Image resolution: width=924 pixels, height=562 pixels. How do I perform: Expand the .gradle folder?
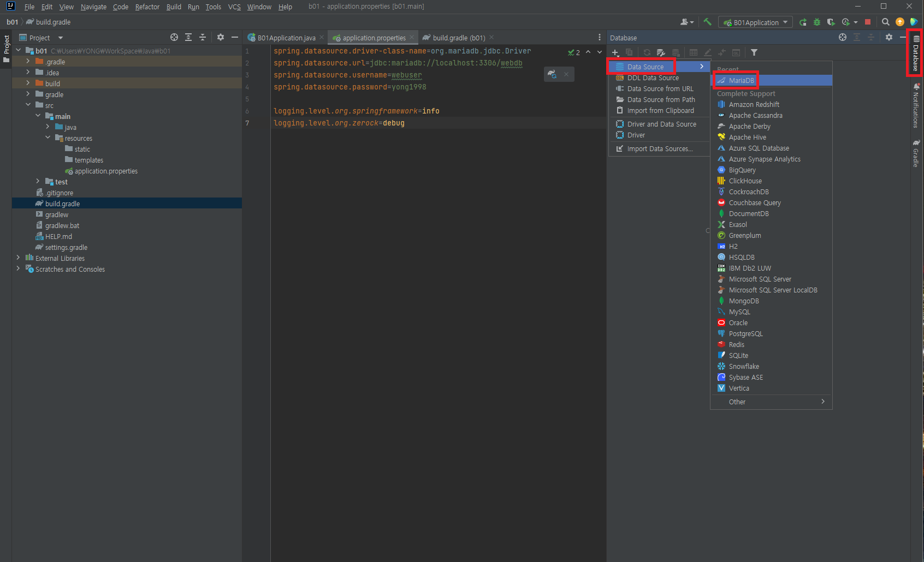[28, 62]
